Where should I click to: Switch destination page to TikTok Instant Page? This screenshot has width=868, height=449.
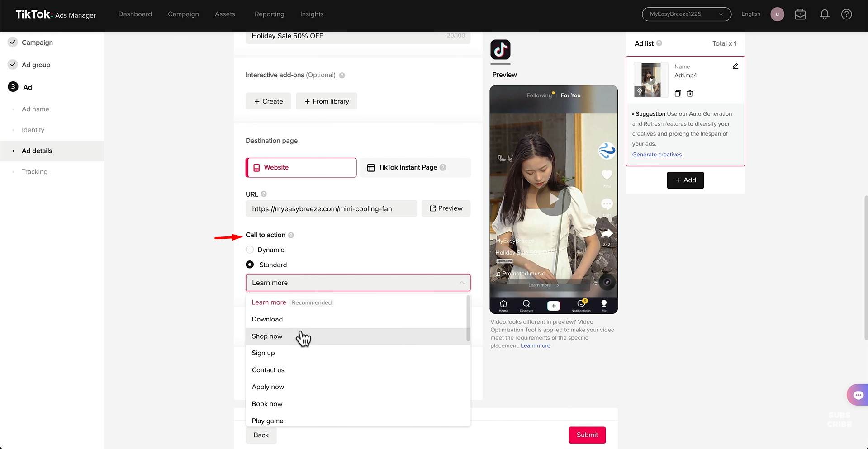coord(407,167)
